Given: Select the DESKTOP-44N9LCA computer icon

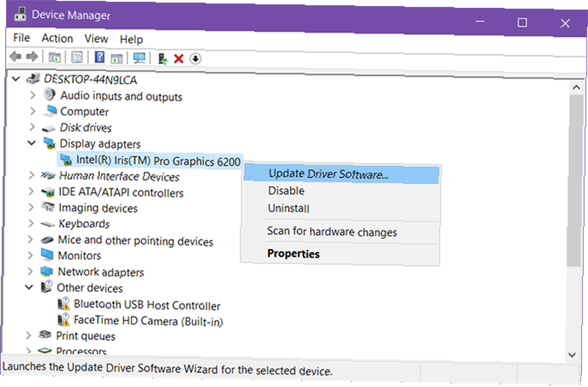Looking at the screenshot, I should [x=33, y=78].
